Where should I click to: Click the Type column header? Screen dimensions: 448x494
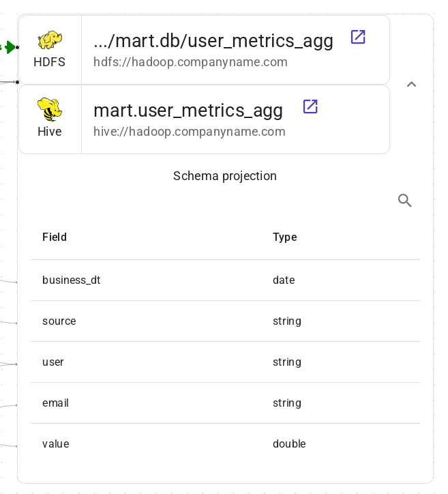[x=285, y=237]
